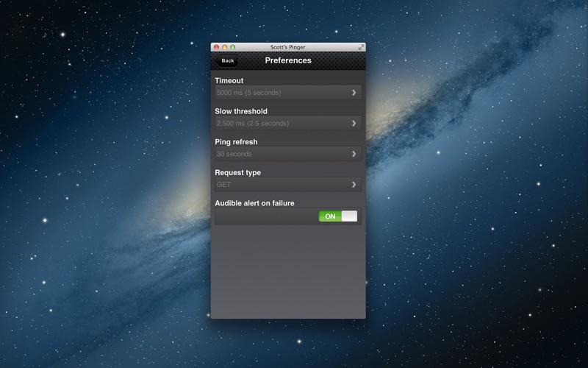588x368 pixels.
Task: Click the Timeout label
Action: pos(229,80)
